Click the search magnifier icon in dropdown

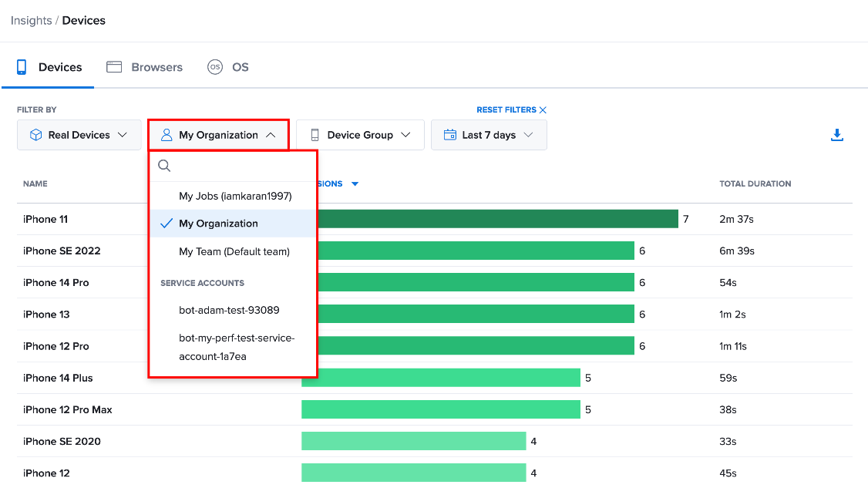164,166
